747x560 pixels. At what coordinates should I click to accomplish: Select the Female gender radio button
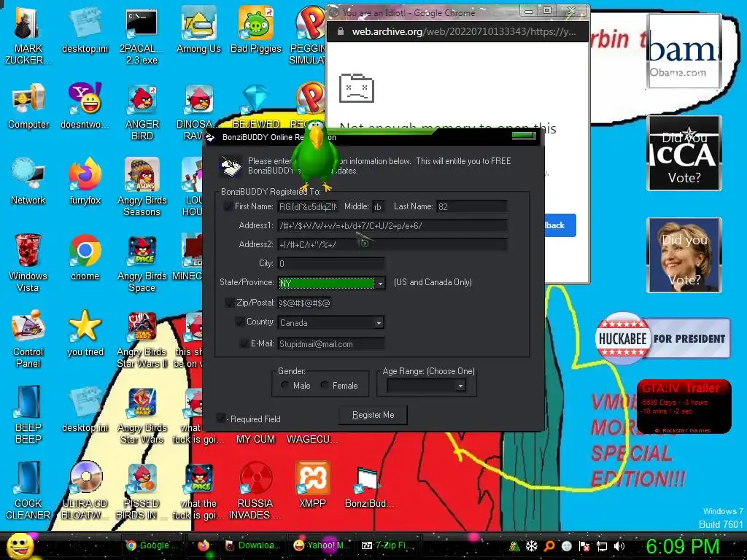pyautogui.click(x=325, y=385)
